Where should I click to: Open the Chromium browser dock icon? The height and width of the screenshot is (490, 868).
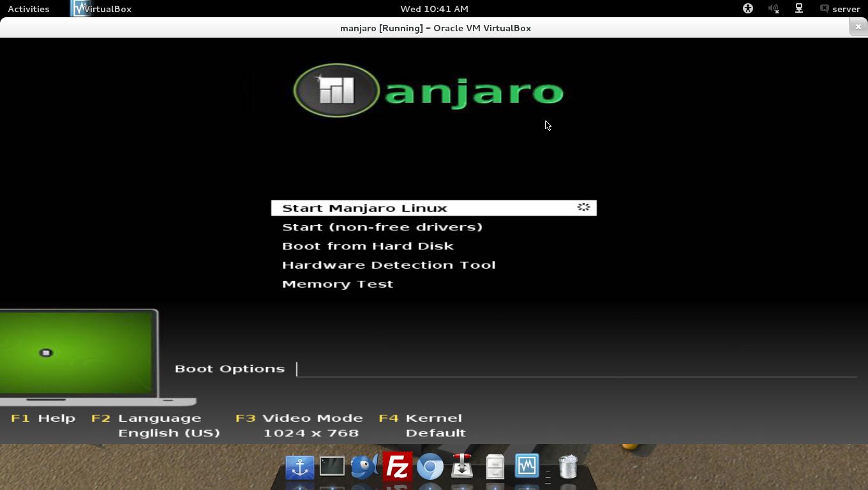tap(430, 467)
